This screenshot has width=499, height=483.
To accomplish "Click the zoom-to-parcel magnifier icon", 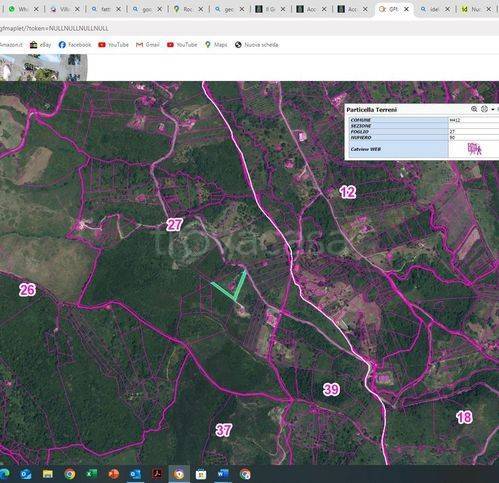I will pos(474,109).
